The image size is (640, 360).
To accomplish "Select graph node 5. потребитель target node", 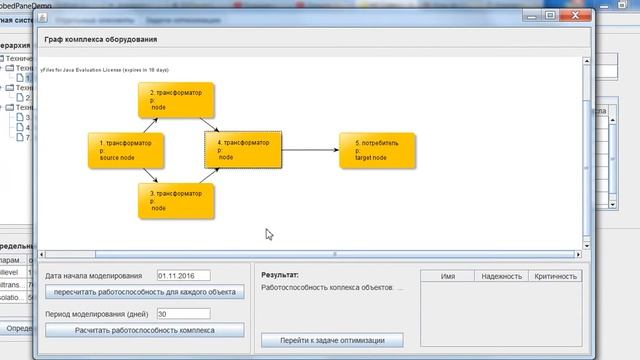I will pyautogui.click(x=378, y=151).
